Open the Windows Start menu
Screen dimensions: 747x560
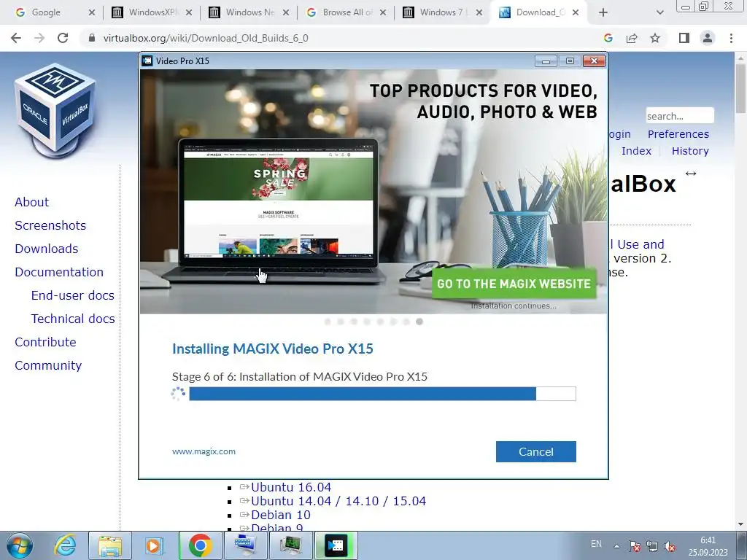pyautogui.click(x=19, y=545)
